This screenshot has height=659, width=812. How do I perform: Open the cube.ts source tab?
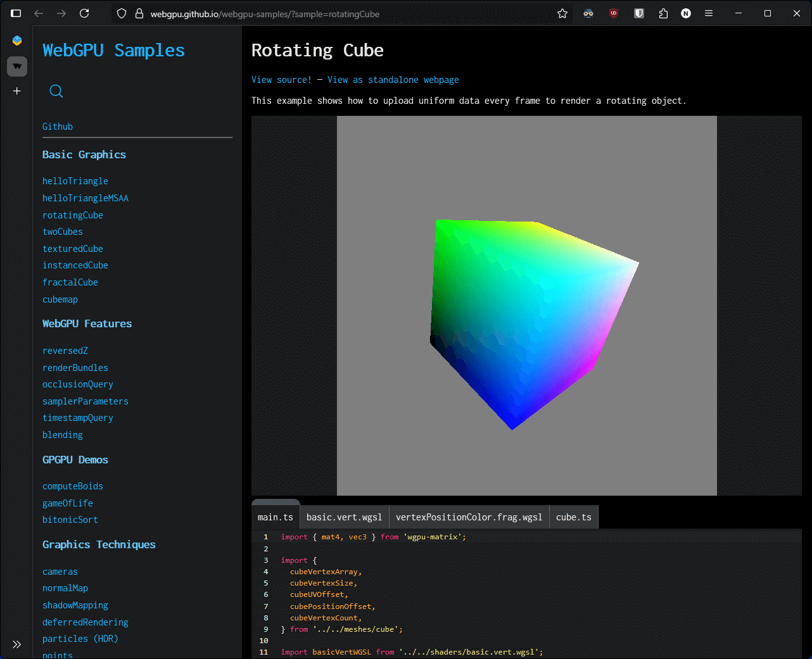coord(573,517)
